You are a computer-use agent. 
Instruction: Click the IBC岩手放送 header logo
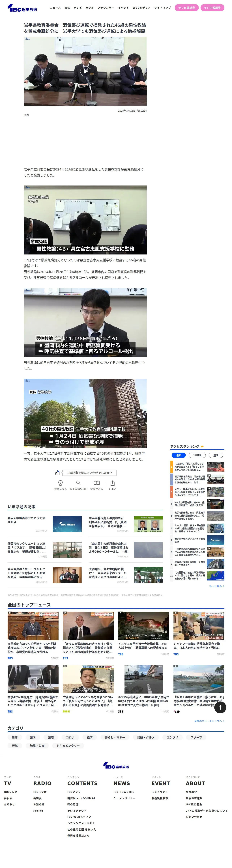tap(22, 8)
